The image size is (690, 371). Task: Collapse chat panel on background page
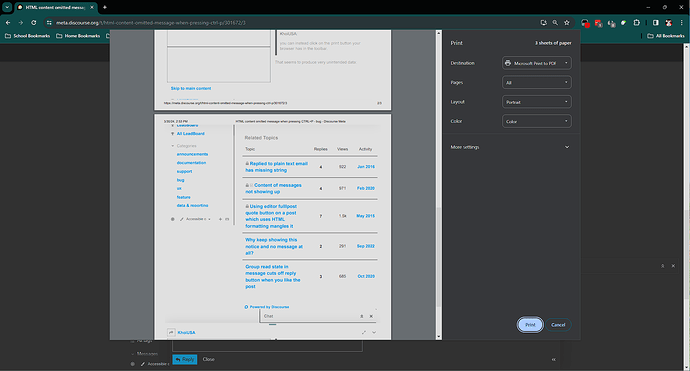662,266
